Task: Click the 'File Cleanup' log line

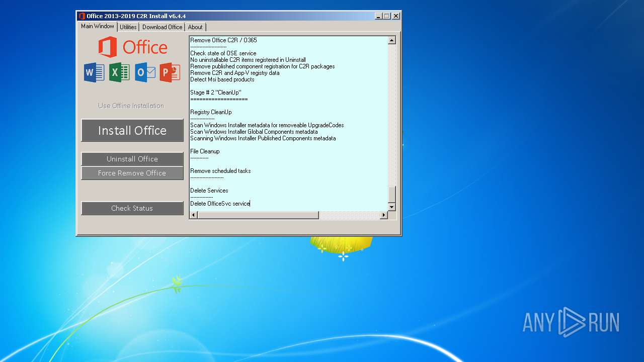Action: point(205,151)
